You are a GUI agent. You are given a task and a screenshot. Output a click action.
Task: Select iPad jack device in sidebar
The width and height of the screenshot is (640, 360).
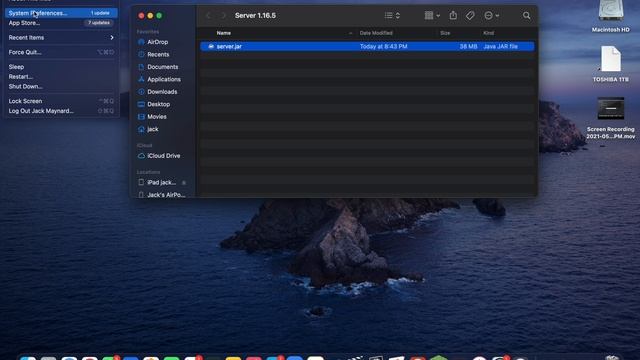(x=162, y=182)
